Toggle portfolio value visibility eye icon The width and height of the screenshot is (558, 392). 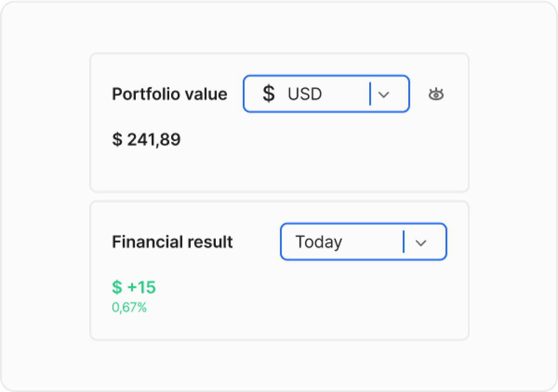pos(436,94)
